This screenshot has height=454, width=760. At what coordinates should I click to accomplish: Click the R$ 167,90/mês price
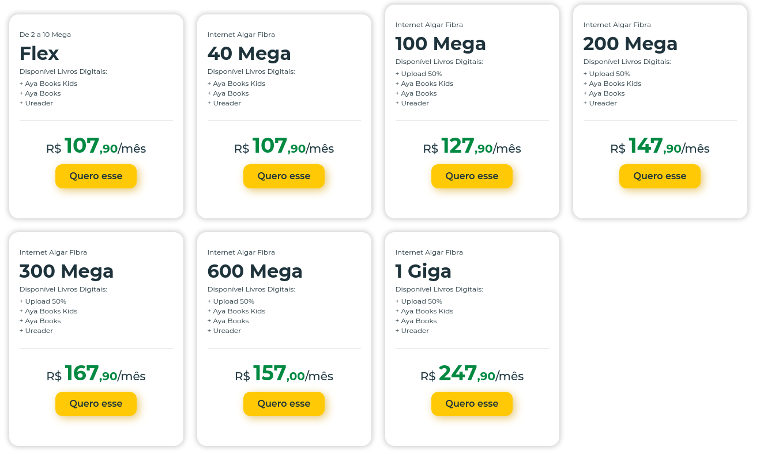pyautogui.click(x=96, y=375)
